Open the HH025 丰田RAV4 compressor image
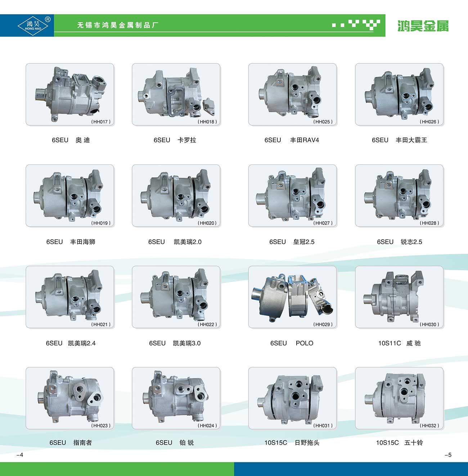Screen dimensions: 468x476 292,94
